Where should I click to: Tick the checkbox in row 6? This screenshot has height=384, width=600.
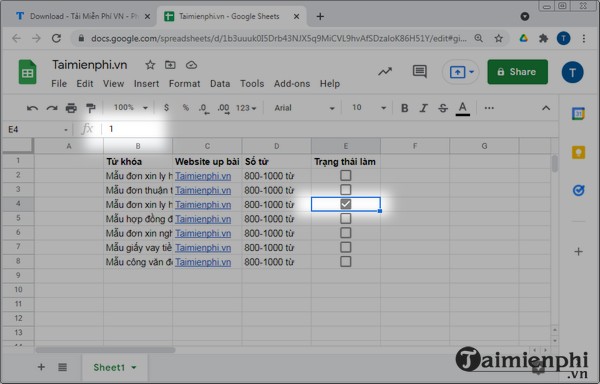click(x=346, y=233)
